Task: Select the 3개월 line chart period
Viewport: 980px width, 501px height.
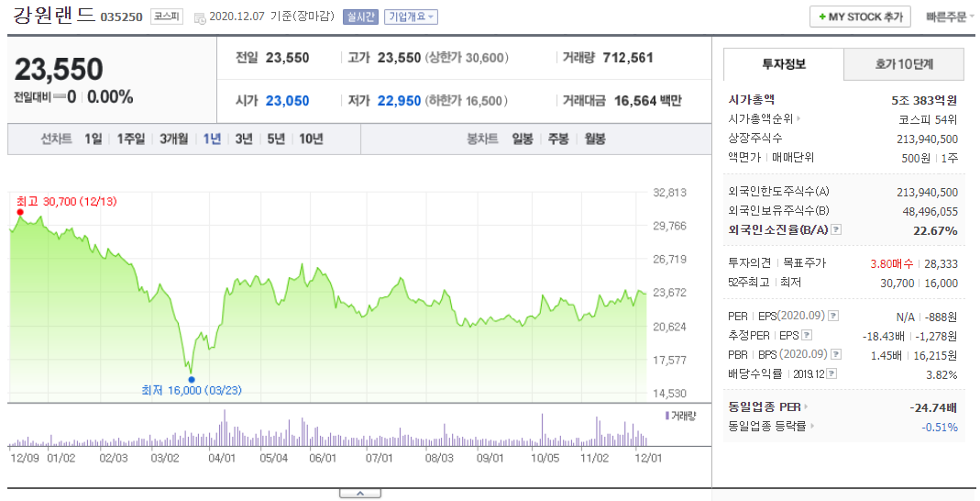Action: click(x=174, y=139)
